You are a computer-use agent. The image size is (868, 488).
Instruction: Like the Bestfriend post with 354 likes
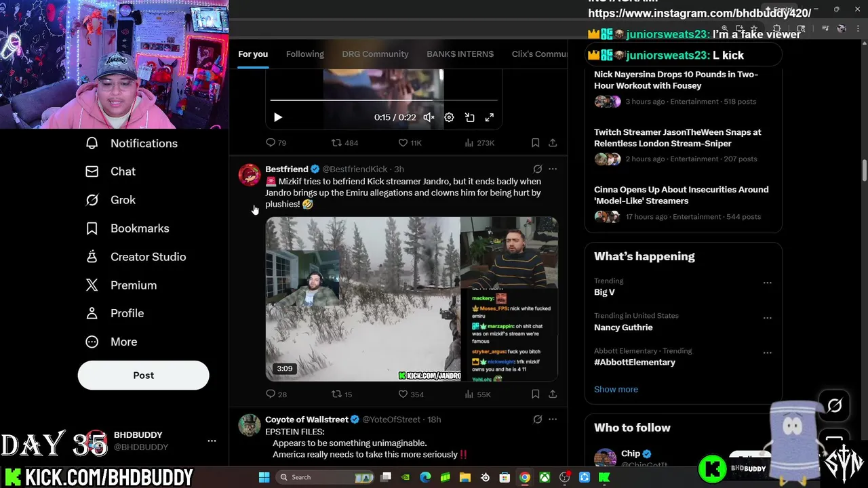point(410,394)
